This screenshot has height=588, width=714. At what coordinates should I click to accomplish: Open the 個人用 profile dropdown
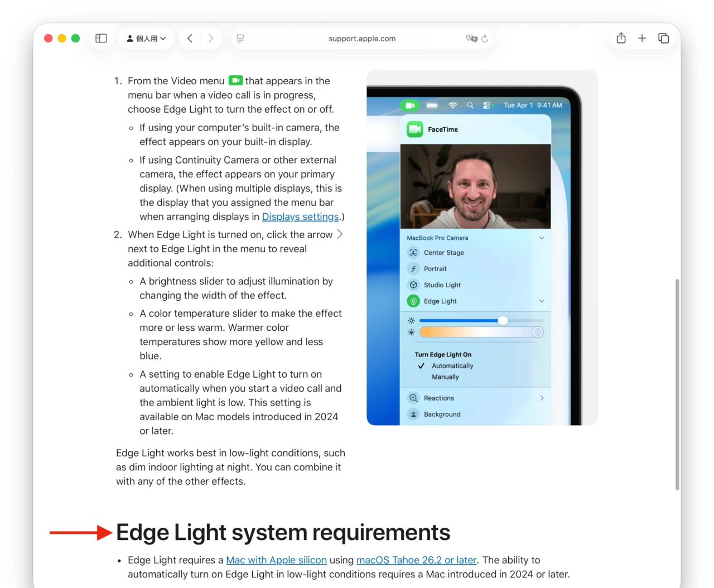[146, 38]
